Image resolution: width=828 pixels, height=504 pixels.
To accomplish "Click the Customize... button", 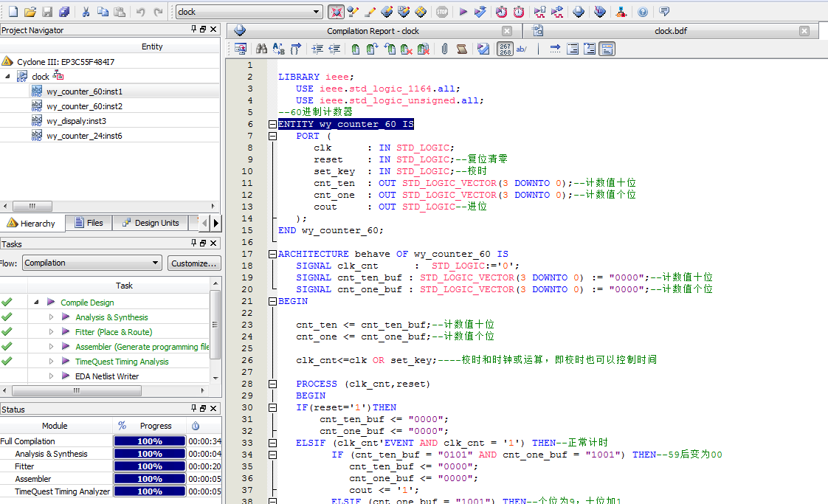I will coord(194,263).
